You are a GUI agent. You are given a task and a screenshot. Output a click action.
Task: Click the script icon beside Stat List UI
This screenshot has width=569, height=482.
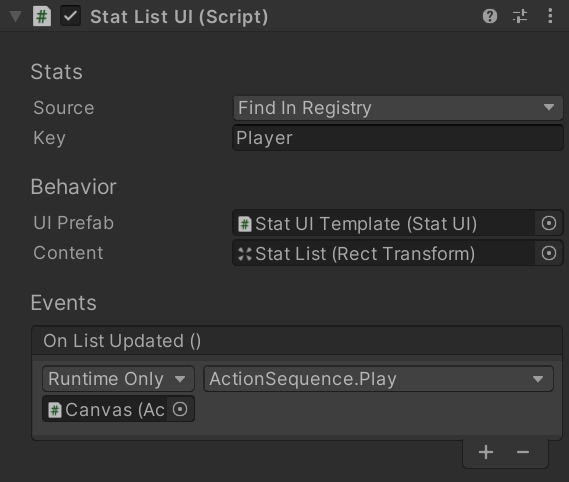tap(42, 17)
